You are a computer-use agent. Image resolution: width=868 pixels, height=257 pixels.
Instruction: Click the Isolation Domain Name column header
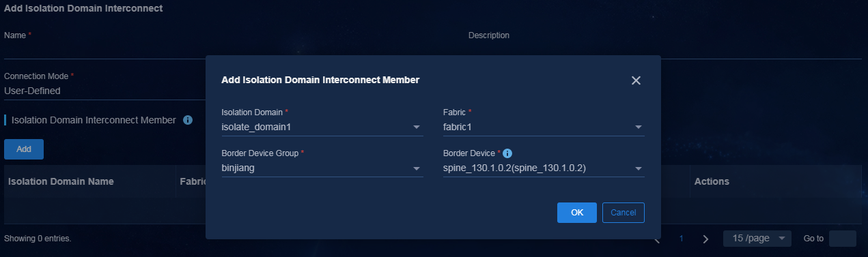coord(61,181)
